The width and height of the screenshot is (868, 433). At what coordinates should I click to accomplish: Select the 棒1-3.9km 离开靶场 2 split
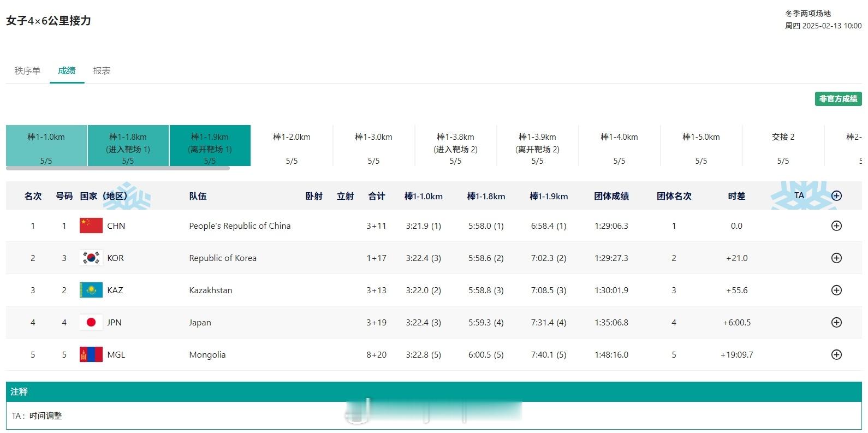pyautogui.click(x=538, y=145)
